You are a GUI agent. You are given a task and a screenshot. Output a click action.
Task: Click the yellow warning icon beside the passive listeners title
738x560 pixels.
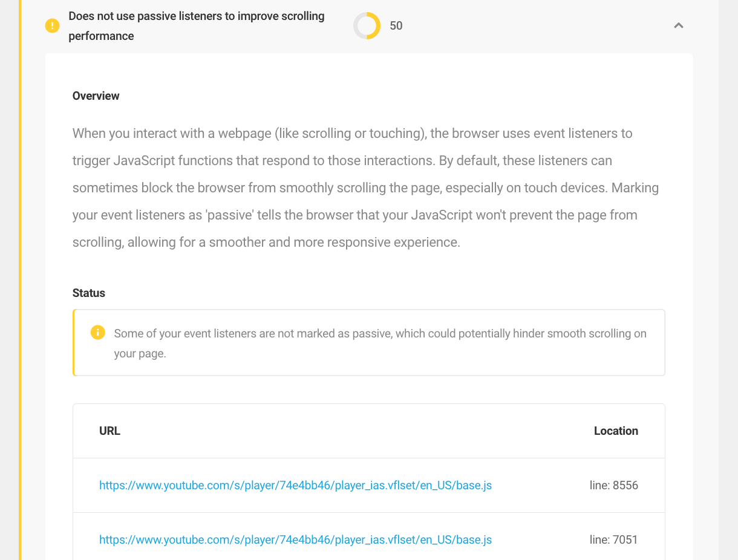pos(53,26)
